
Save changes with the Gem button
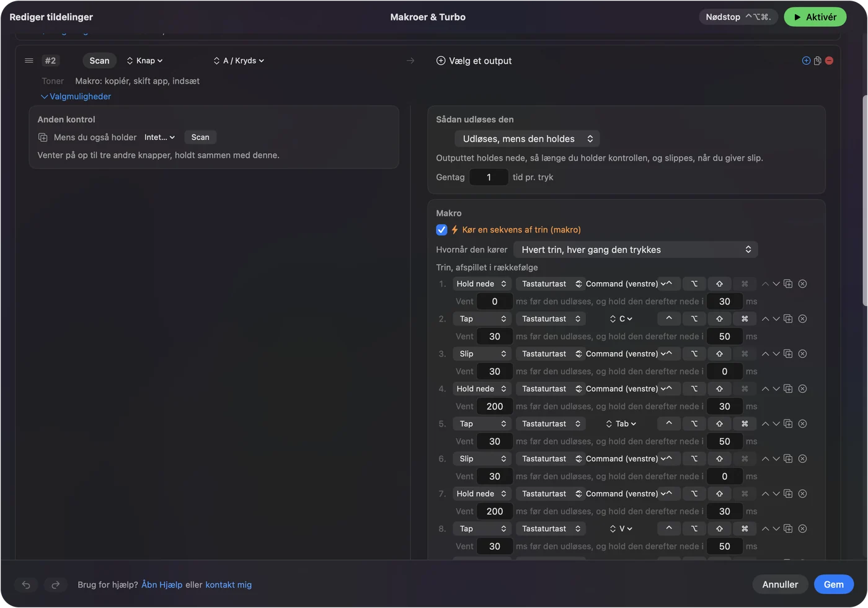tap(834, 584)
